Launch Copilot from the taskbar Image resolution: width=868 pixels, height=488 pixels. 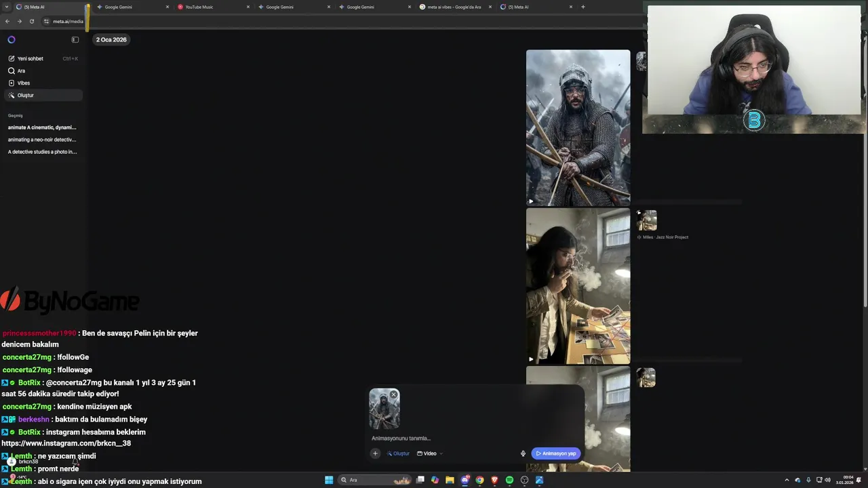tap(435, 480)
